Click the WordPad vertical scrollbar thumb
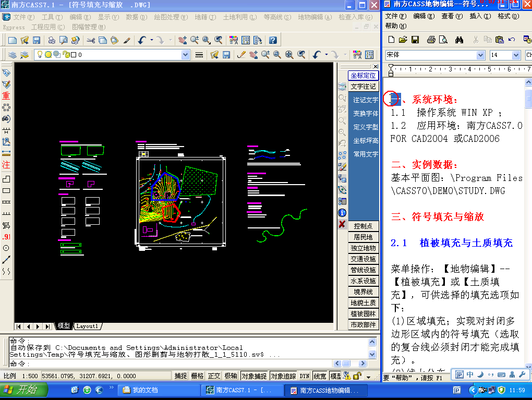This screenshot has width=532, height=400. (528, 99)
